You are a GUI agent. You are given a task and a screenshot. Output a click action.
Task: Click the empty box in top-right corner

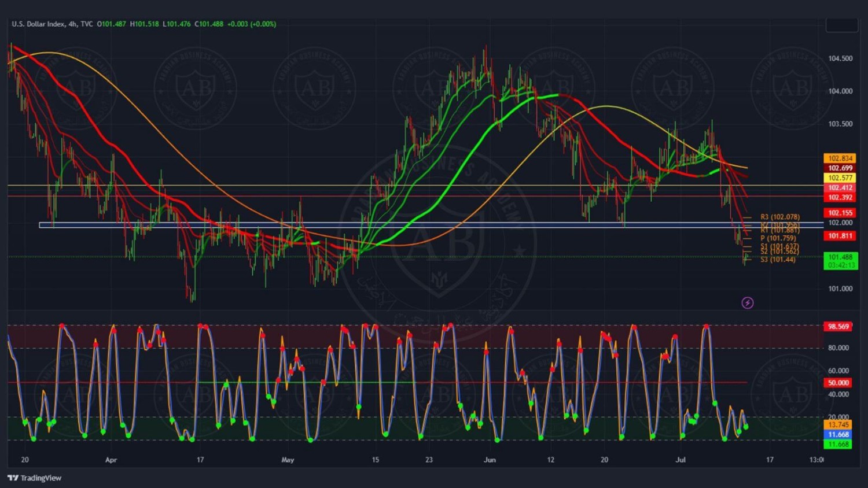click(841, 25)
